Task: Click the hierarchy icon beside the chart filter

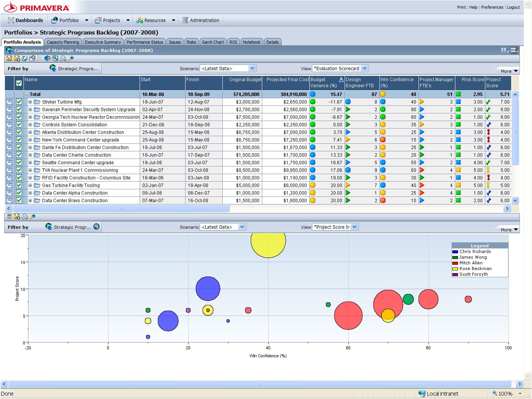Action: tap(96, 227)
